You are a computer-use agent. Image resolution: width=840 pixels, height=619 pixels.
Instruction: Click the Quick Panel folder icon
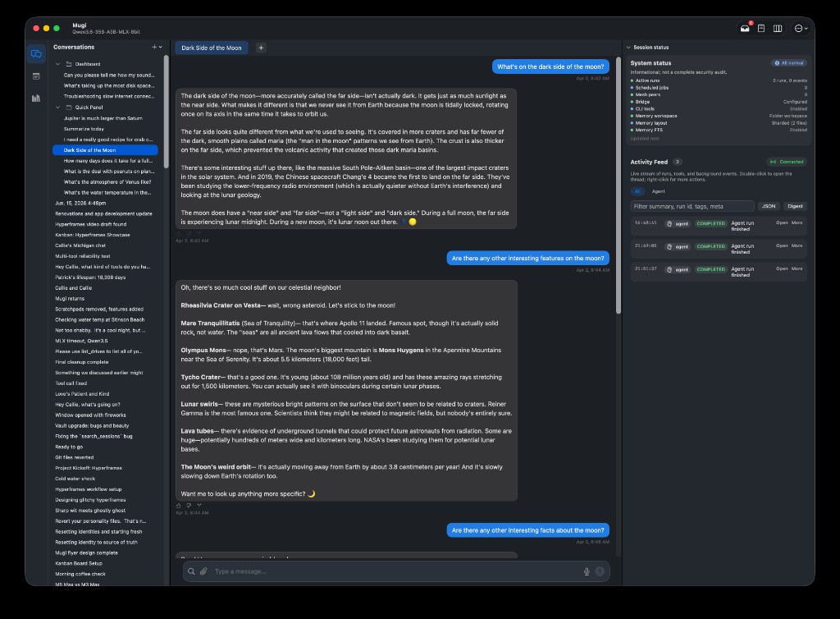(69, 108)
